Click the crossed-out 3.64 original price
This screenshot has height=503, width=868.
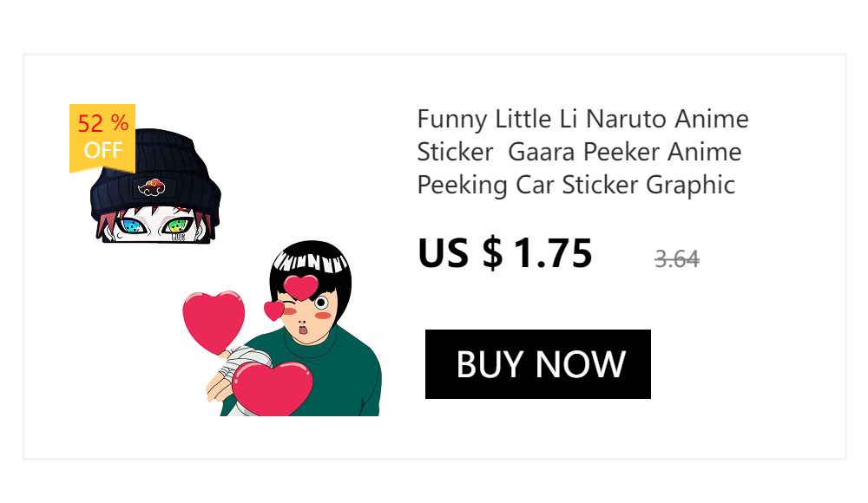pos(677,258)
